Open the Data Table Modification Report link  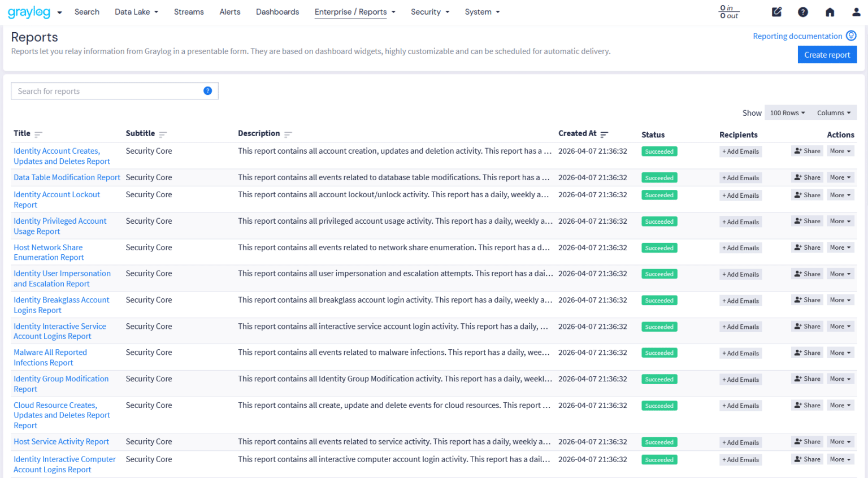coord(67,177)
